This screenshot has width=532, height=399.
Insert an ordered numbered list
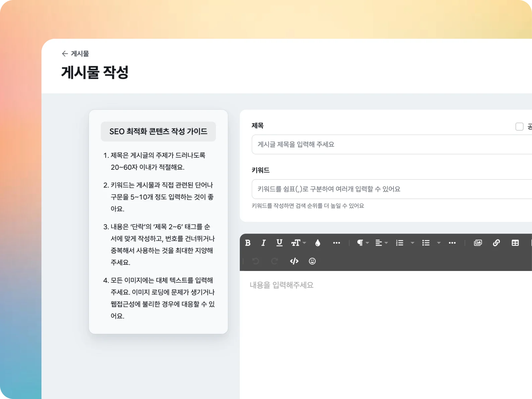pyautogui.click(x=400, y=243)
